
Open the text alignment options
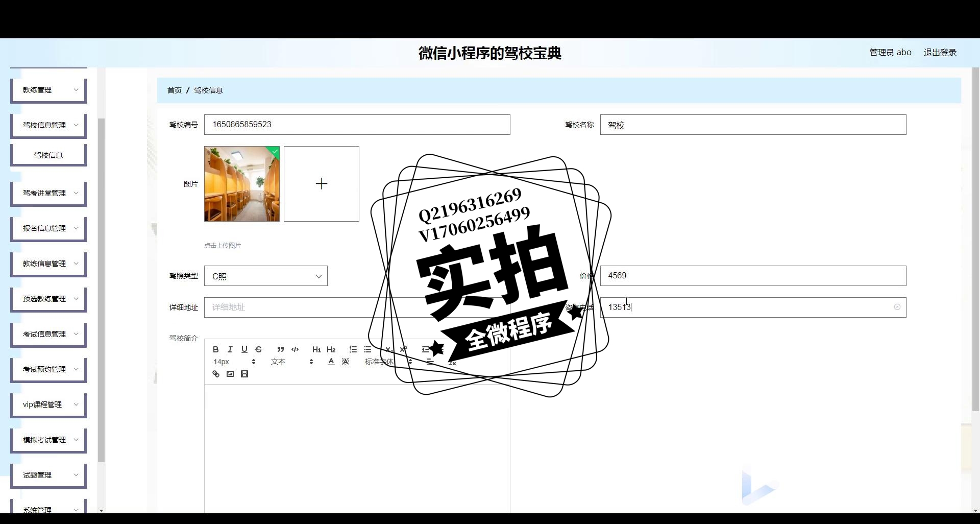coord(430,362)
